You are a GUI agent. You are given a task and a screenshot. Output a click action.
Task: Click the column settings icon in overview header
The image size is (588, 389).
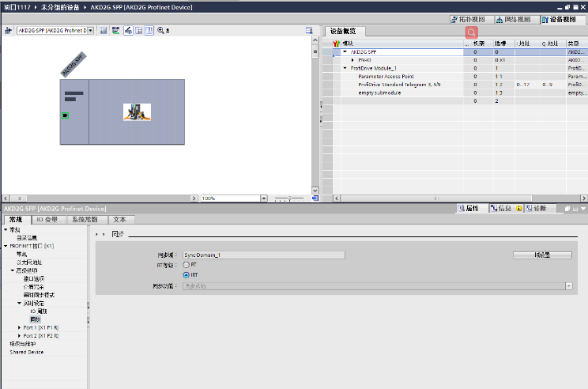coord(337,43)
